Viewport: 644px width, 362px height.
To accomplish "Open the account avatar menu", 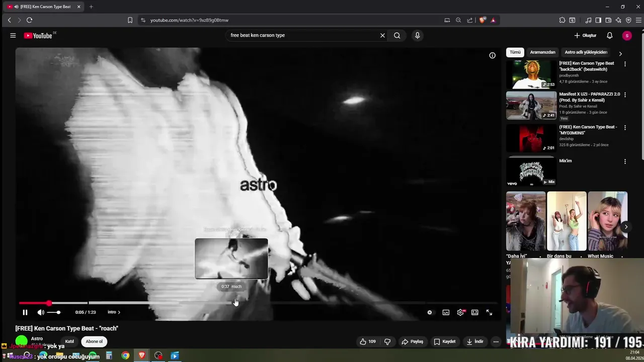I will pos(626,36).
